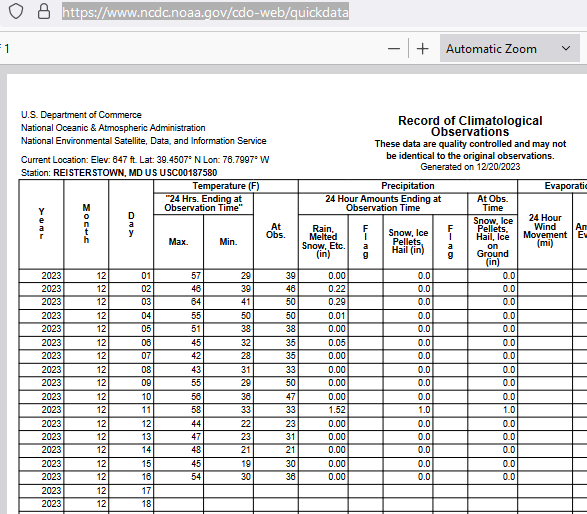Click the max temperature 57 for day 01
587x514 pixels.
point(196,276)
